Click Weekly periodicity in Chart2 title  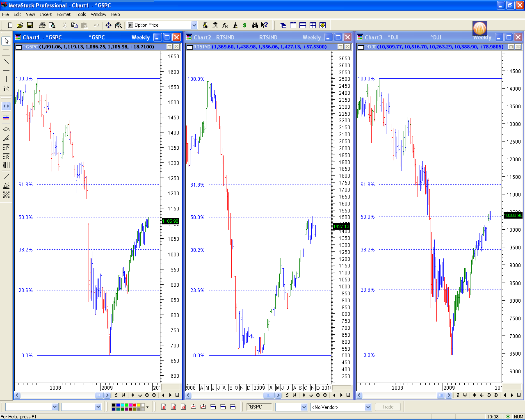311,37
